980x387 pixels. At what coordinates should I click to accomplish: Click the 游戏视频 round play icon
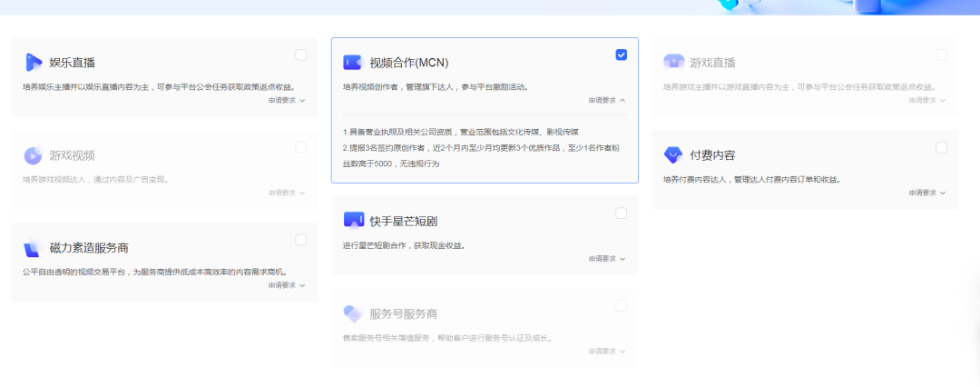tap(34, 155)
